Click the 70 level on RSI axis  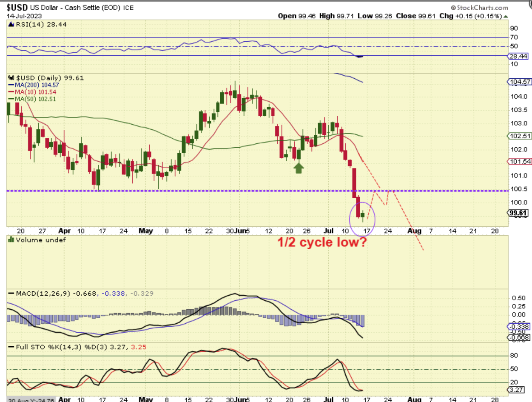[x=514, y=37]
